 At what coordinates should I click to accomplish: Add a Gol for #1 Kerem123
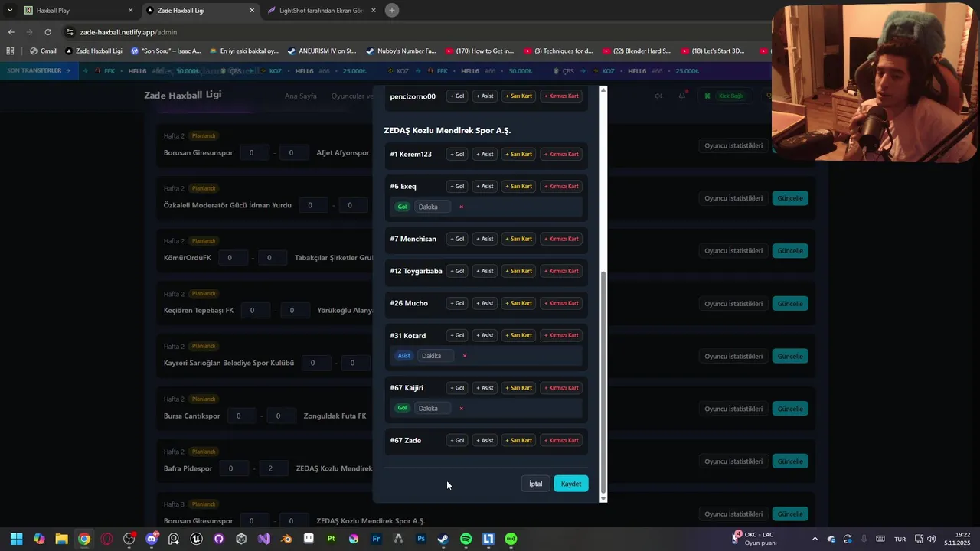point(457,155)
